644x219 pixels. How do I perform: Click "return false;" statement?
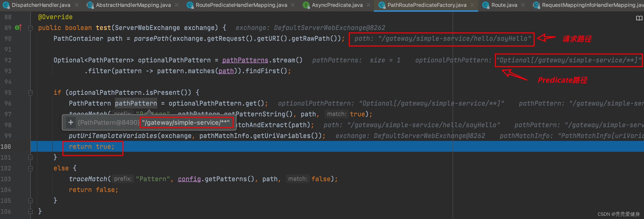click(x=93, y=190)
